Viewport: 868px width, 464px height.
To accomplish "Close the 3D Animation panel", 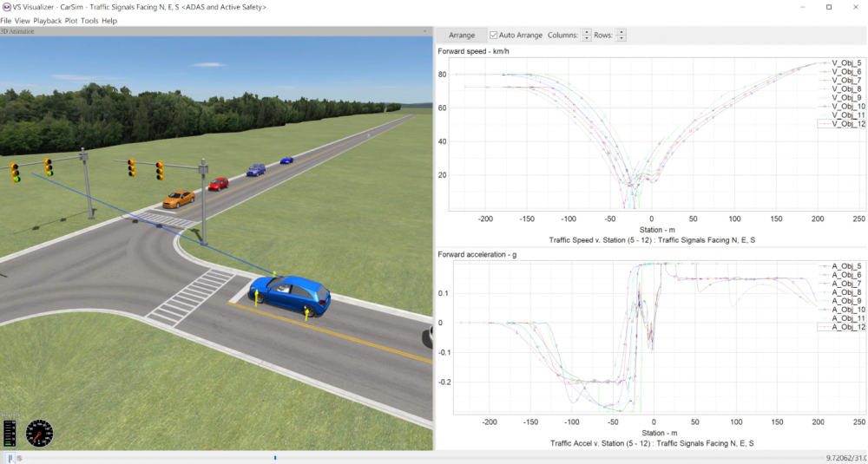I will point(424,31).
